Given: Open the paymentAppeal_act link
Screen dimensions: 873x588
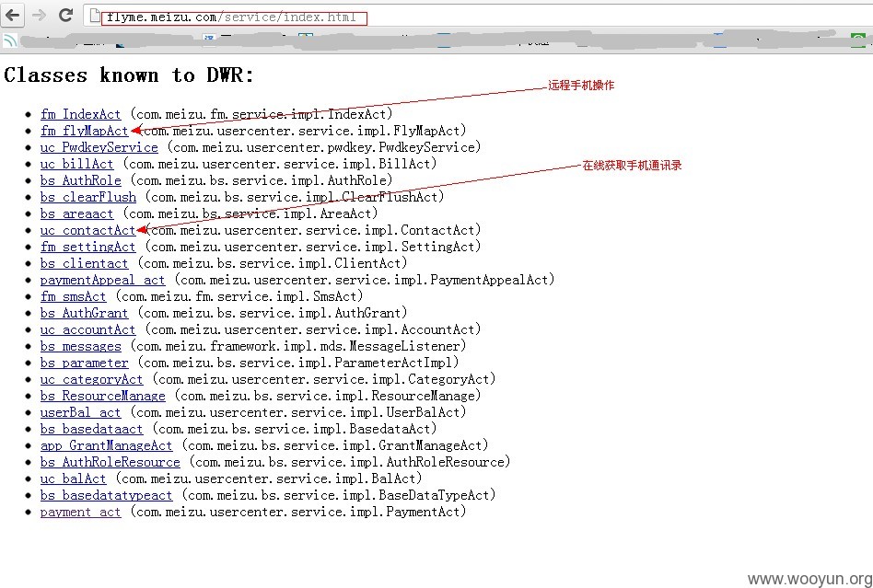Looking at the screenshot, I should 102,281.
